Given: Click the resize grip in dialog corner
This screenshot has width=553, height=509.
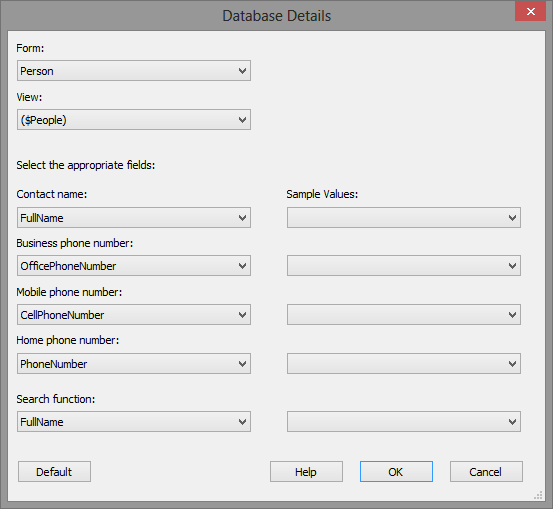Looking at the screenshot, I should tap(538, 495).
